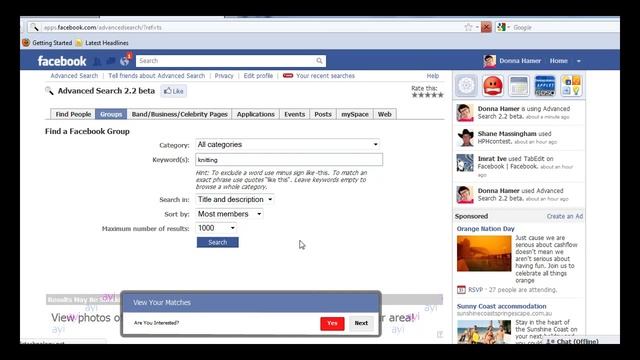Open maximum results dropdown showing 1000
The width and height of the screenshot is (640, 360).
pos(216,228)
